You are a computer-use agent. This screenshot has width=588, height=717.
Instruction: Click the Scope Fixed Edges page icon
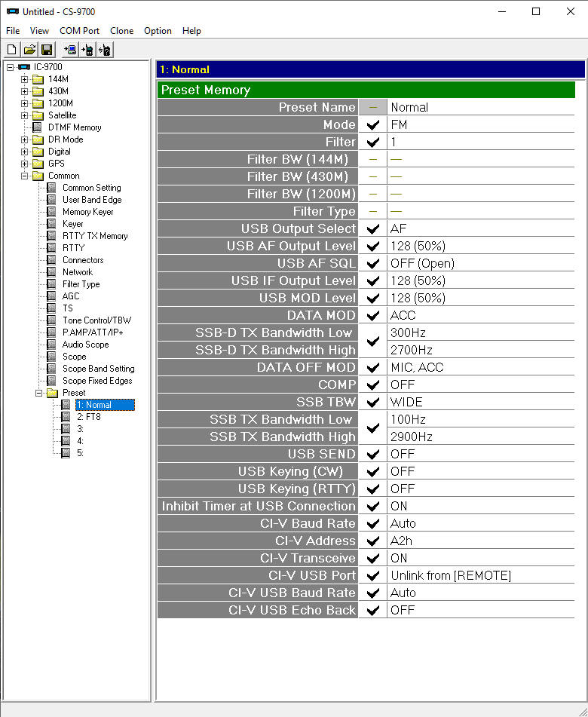point(52,381)
